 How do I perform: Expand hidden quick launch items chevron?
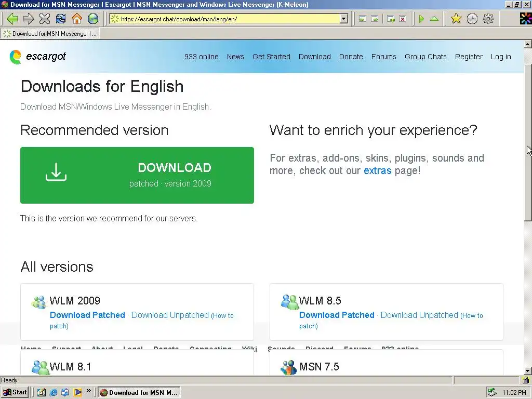[88, 391]
